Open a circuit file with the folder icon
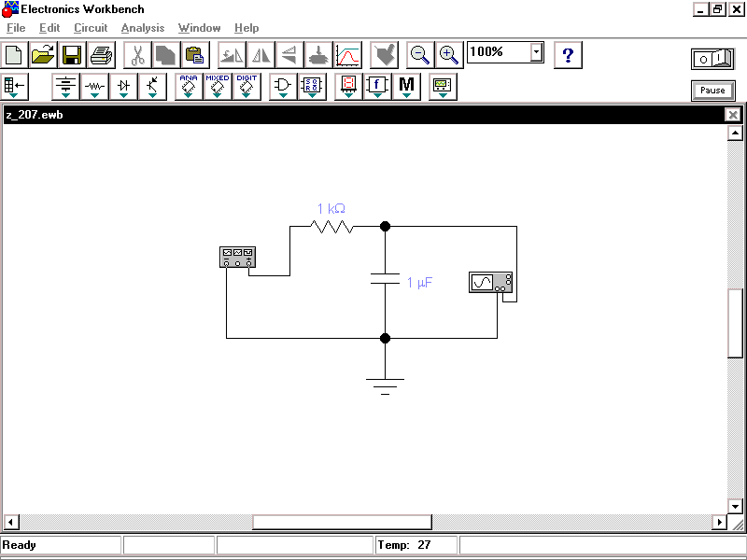The width and height of the screenshot is (747, 560). (43, 54)
